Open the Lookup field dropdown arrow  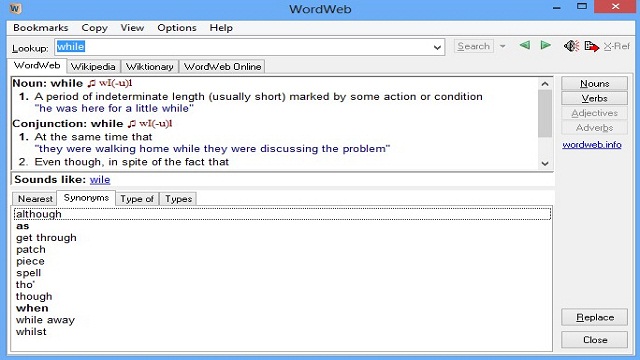pos(437,47)
